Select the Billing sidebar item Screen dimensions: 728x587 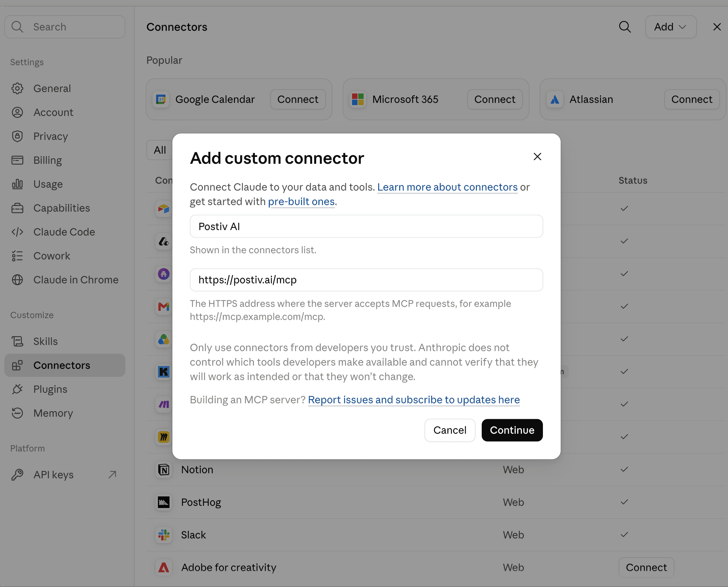(x=65, y=160)
